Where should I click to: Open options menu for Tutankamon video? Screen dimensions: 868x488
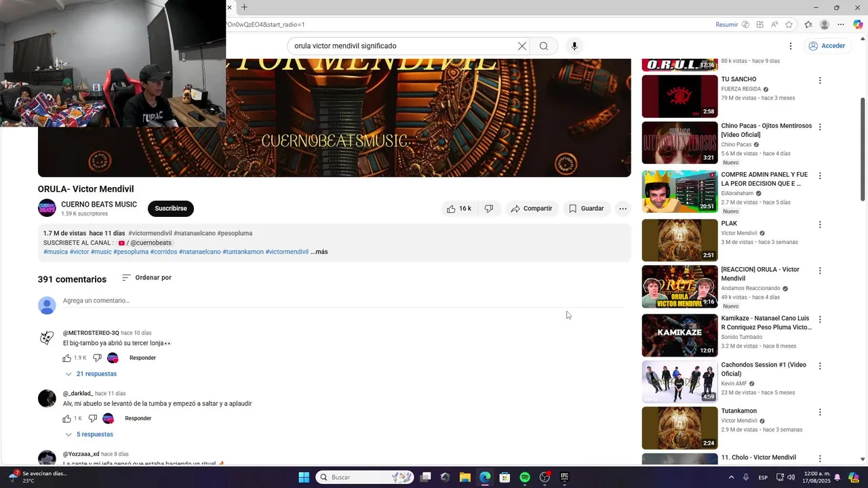(820, 412)
